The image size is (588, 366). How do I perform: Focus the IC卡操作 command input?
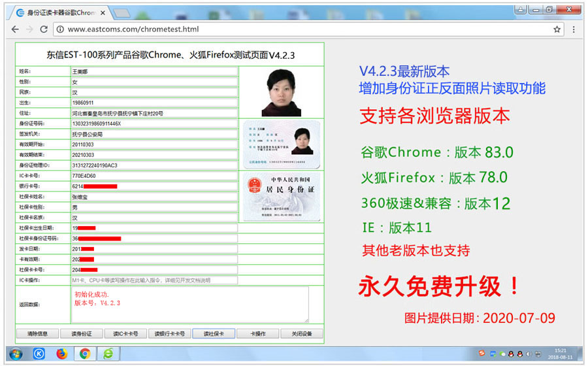(x=154, y=280)
